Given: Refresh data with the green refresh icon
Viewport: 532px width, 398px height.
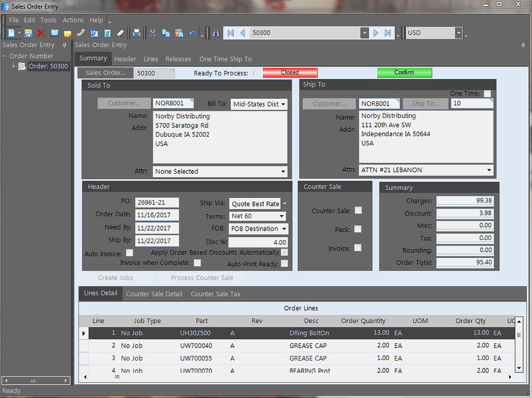Looking at the screenshot, I should pos(108,32).
